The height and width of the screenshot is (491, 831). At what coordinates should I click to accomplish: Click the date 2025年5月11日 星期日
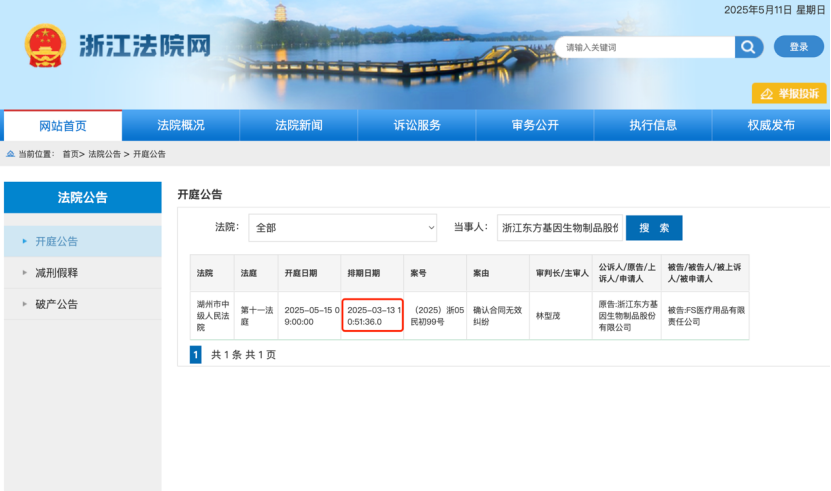[774, 10]
